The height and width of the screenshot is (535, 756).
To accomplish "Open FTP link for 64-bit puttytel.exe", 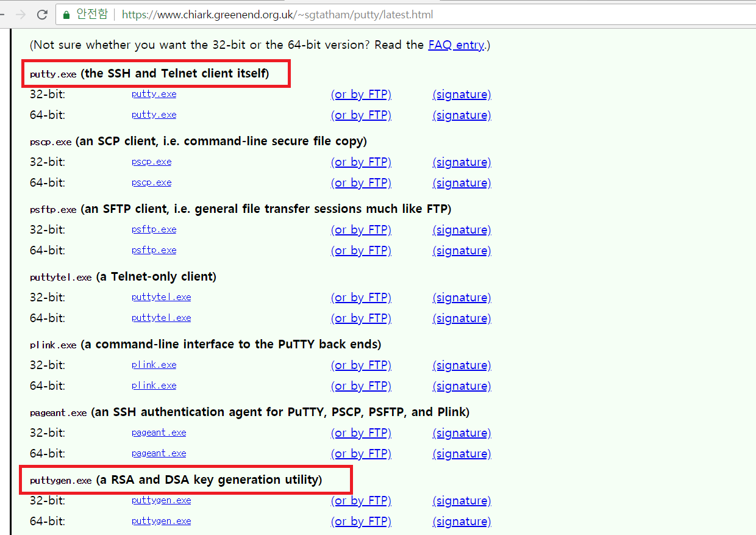I will click(361, 318).
